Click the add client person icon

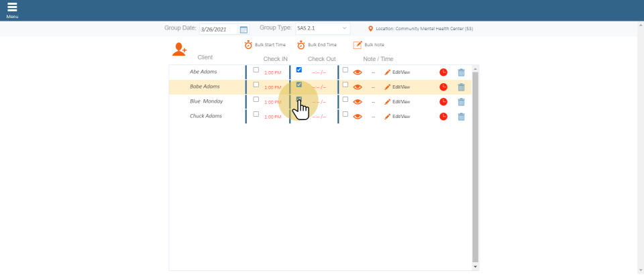[x=179, y=49]
